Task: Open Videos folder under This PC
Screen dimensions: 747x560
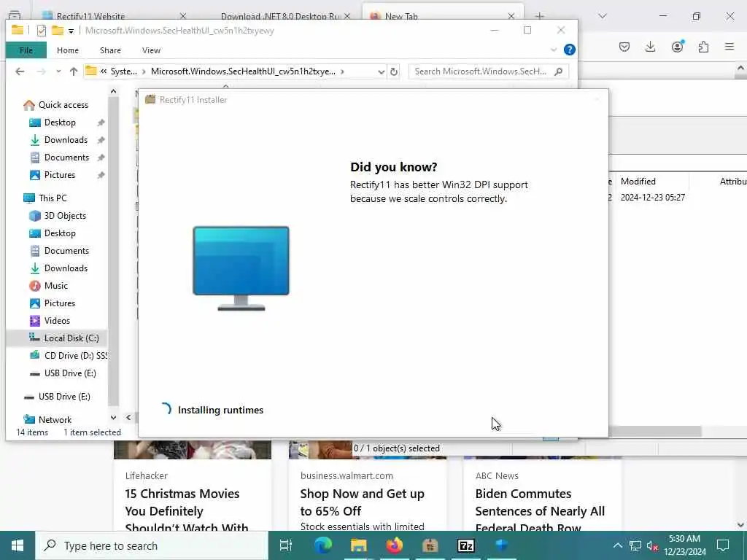Action: [x=57, y=321]
